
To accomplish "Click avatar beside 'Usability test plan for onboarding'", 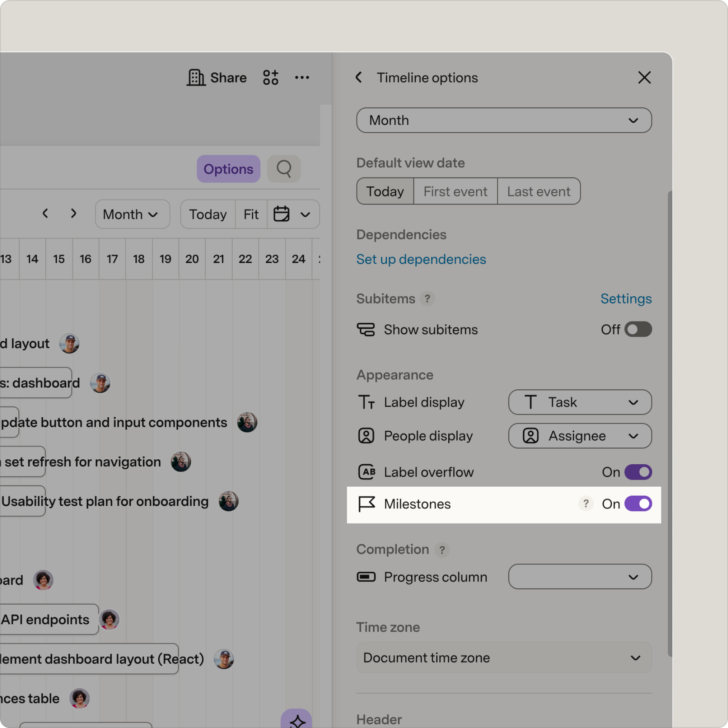I will coord(229,501).
